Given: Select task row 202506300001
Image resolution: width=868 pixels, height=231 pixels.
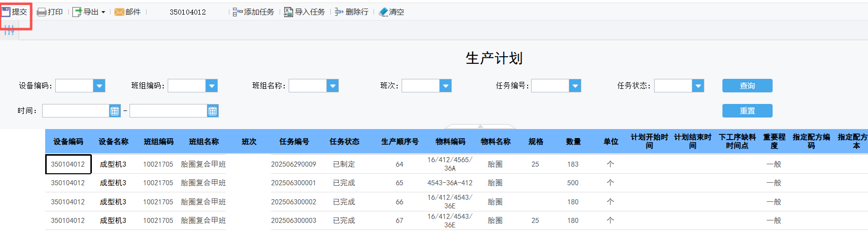Looking at the screenshot, I should tap(294, 183).
